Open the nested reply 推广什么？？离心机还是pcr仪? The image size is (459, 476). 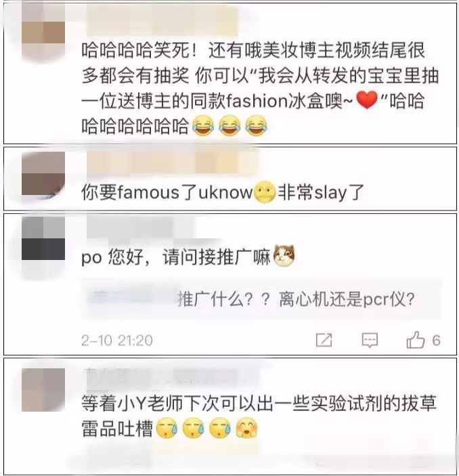[261, 299]
